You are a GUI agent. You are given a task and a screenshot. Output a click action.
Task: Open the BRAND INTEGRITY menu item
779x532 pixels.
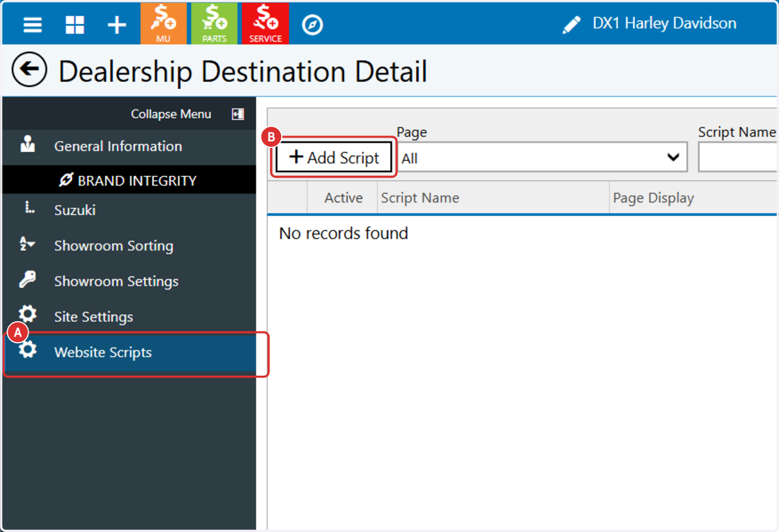(129, 180)
